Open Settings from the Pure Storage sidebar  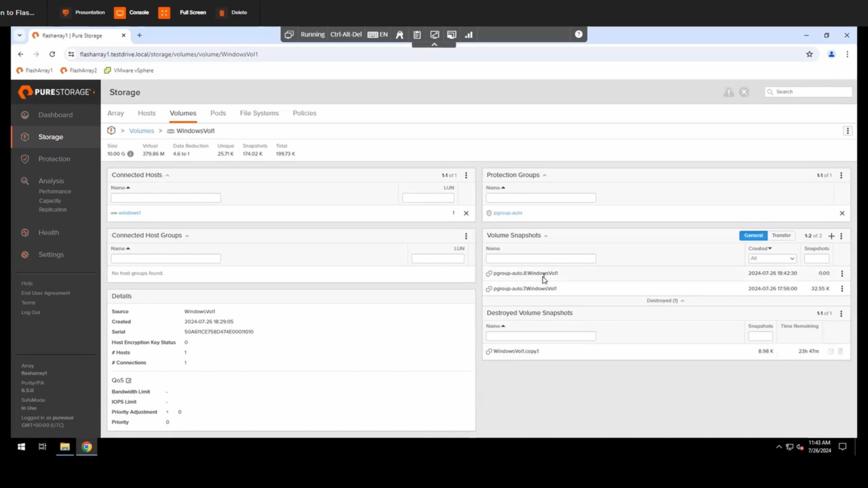(51, 254)
